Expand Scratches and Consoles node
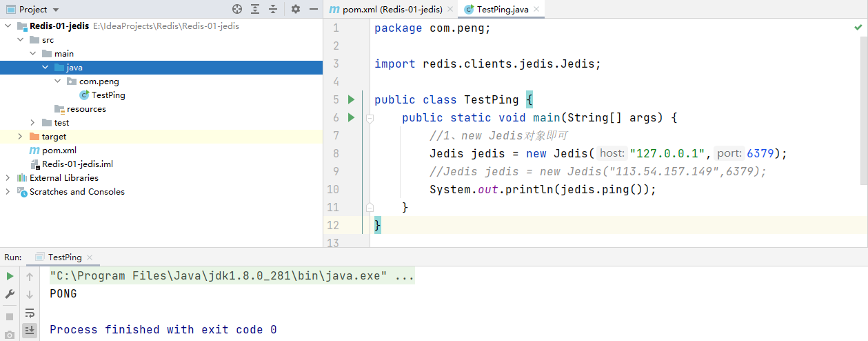 coord(8,191)
